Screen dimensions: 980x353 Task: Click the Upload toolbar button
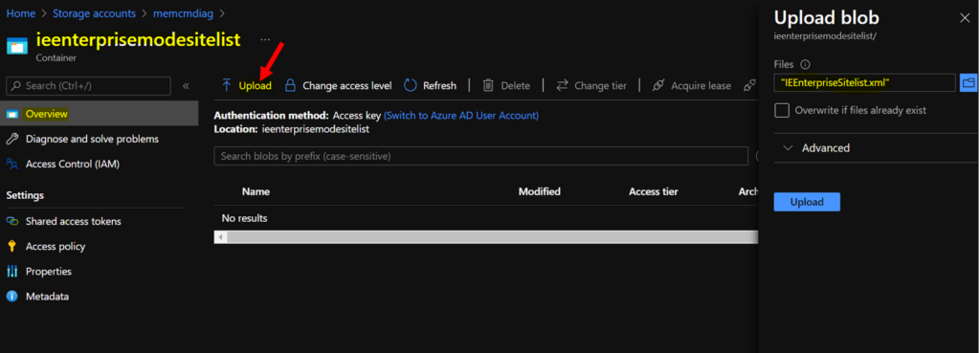(247, 85)
